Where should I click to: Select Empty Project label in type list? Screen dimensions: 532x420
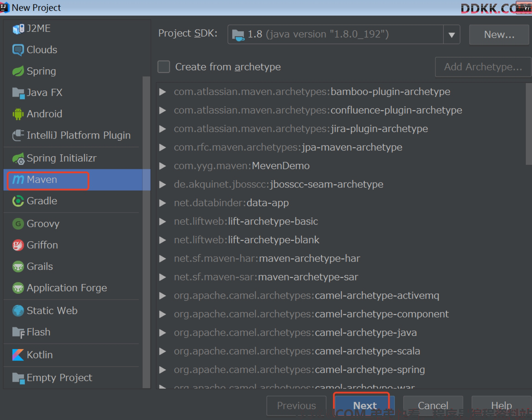click(59, 378)
